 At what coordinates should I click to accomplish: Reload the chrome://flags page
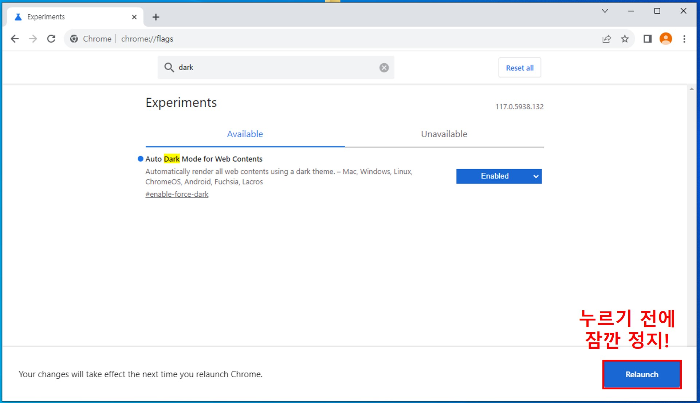[51, 39]
